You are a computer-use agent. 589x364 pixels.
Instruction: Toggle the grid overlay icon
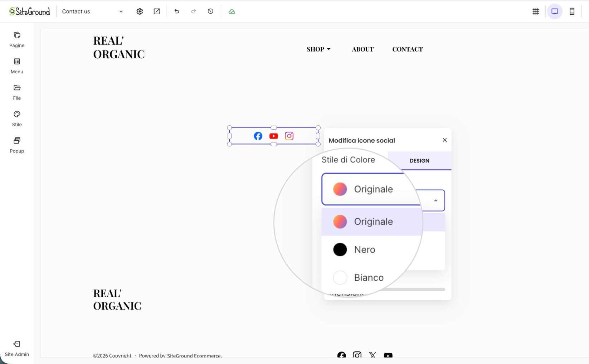(536, 11)
